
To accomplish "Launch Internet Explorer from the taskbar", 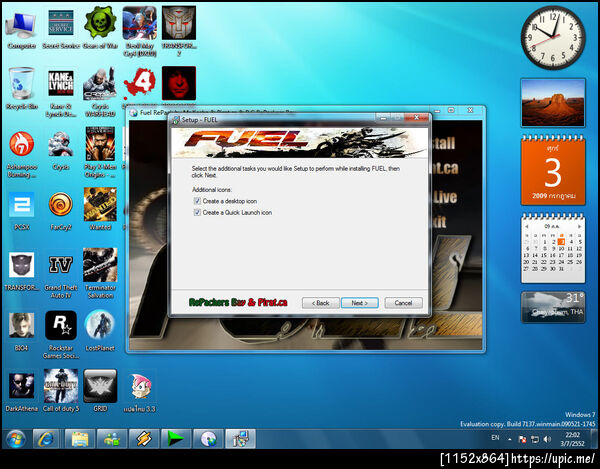I will [x=46, y=439].
